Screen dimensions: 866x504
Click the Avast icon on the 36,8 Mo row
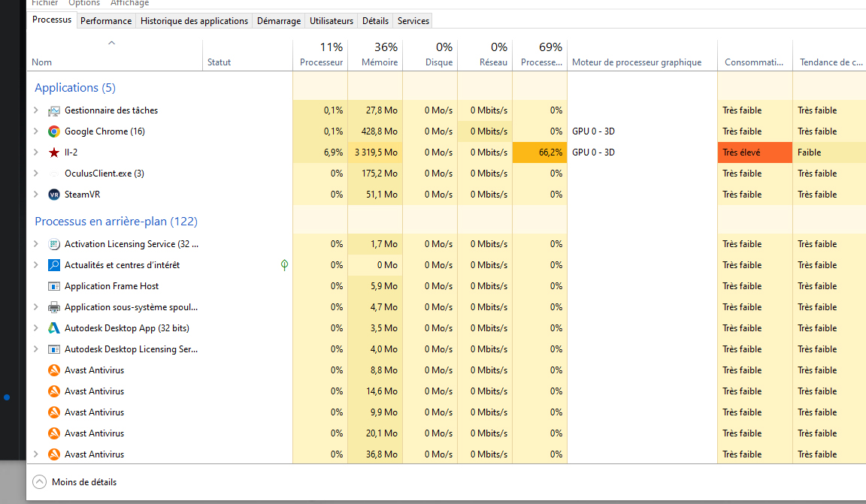tap(53, 454)
